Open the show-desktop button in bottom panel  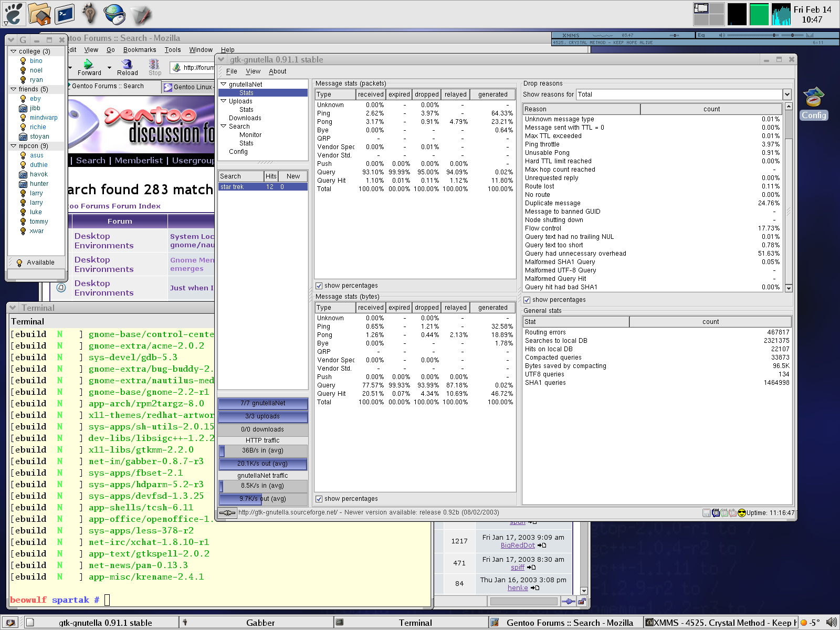(x=10, y=623)
